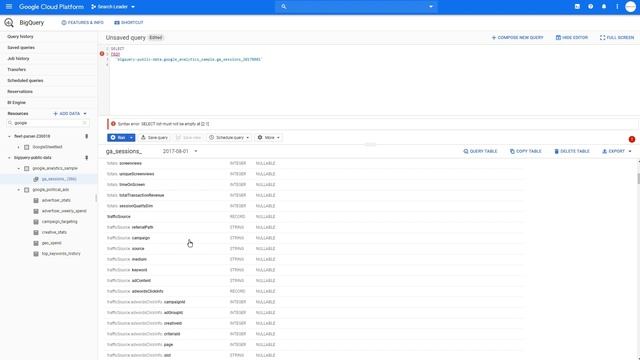This screenshot has height=360, width=640.
Task: Open Cloud Shell from top bar
Action: 577,7
